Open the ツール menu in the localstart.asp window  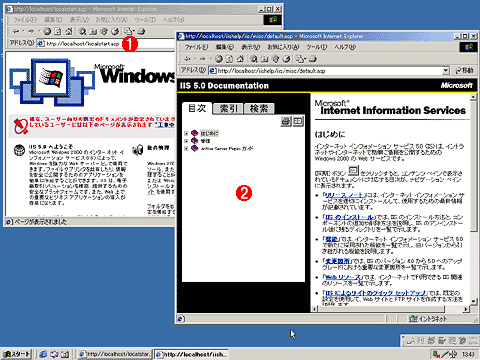coord(145,20)
